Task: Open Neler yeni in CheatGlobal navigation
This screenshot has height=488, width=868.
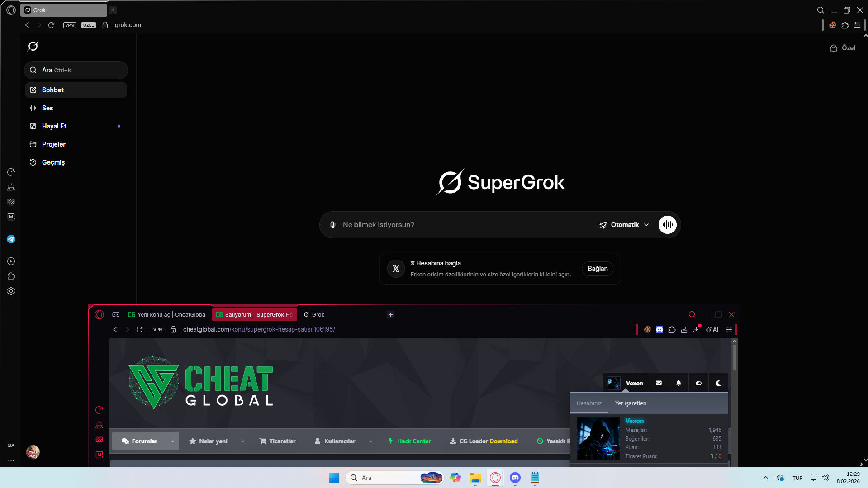Action: pyautogui.click(x=208, y=441)
